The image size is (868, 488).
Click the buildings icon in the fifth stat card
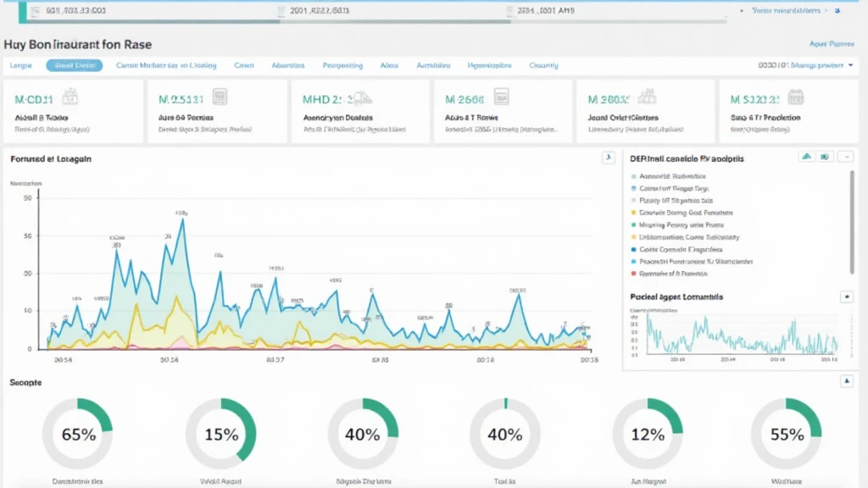point(647,97)
